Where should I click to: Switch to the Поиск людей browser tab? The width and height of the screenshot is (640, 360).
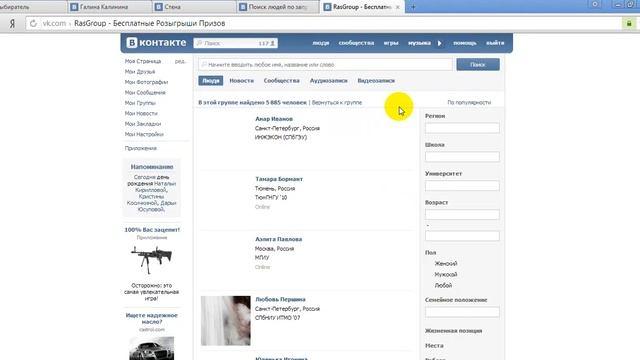(x=278, y=7)
